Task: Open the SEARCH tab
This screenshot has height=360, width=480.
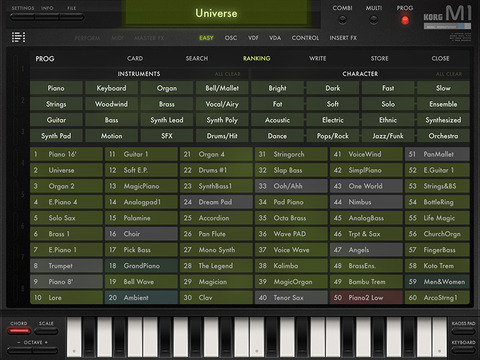Action: pos(197,58)
